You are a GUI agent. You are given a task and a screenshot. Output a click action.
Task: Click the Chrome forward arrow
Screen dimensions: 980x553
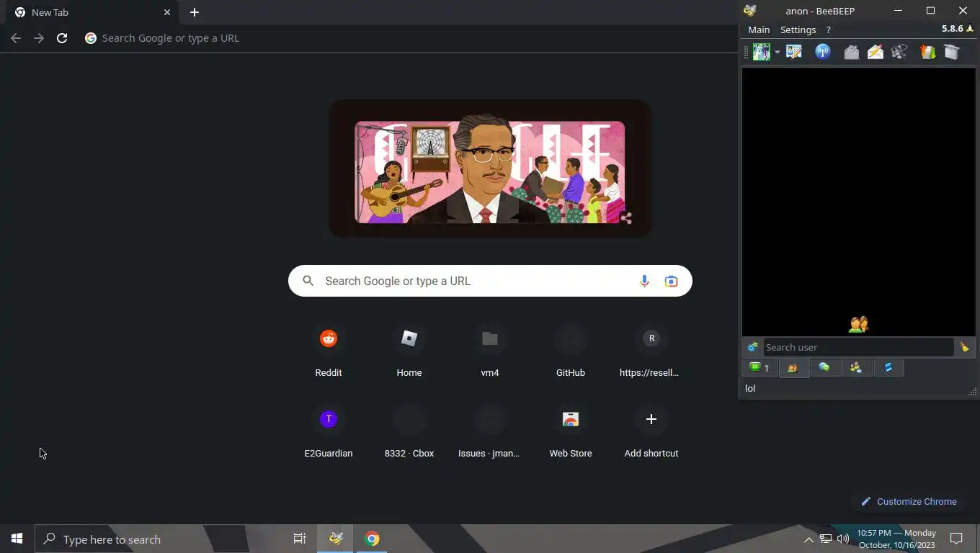[x=39, y=38]
